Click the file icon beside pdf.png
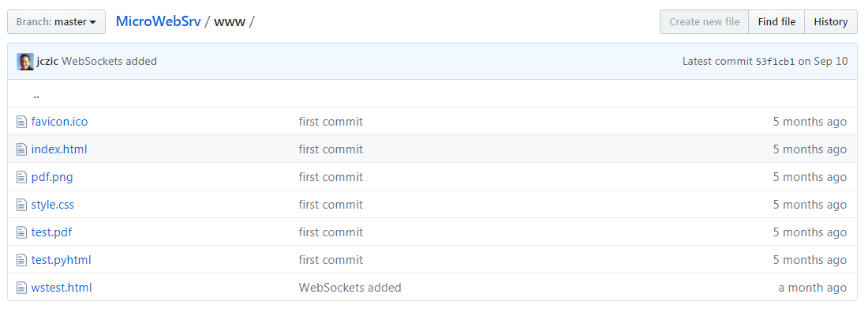 tap(21, 177)
